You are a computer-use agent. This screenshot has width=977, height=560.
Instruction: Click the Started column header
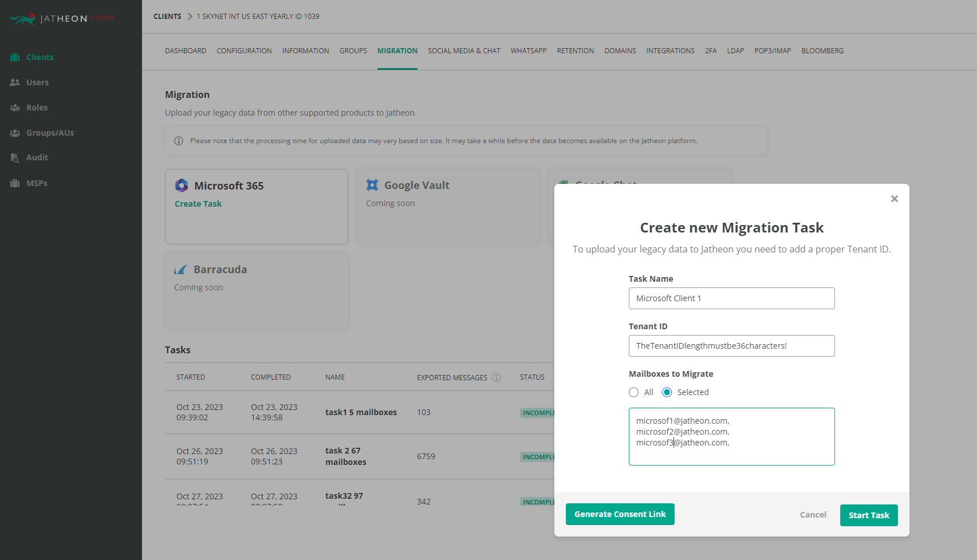[191, 377]
